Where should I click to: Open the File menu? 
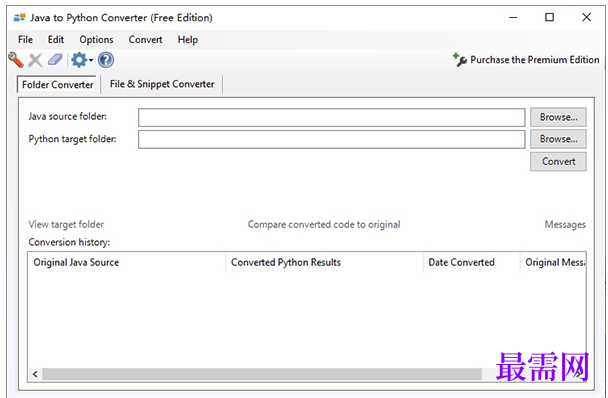(x=25, y=40)
